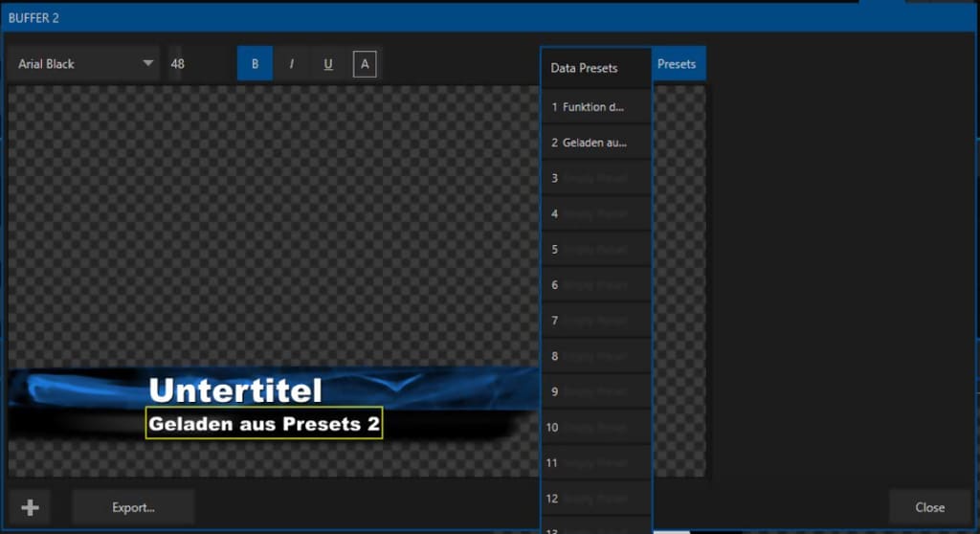Click the boxed A text style icon
This screenshot has height=534, width=980.
pos(364,64)
